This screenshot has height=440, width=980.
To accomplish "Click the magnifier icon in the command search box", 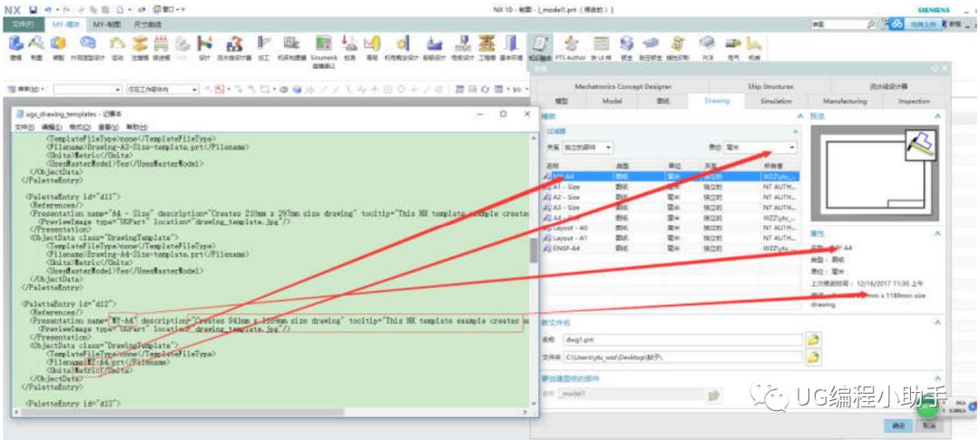I will click(870, 24).
